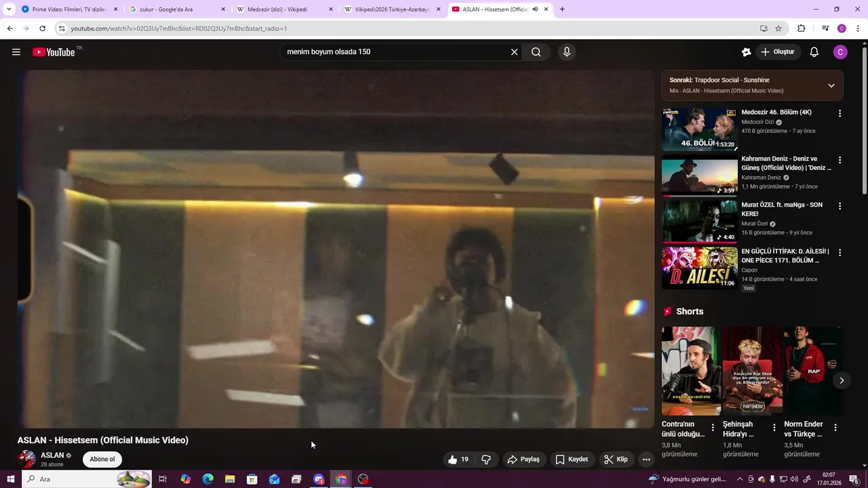
Task: Open Kahraman Deniz video thumbnail
Action: click(x=699, y=175)
